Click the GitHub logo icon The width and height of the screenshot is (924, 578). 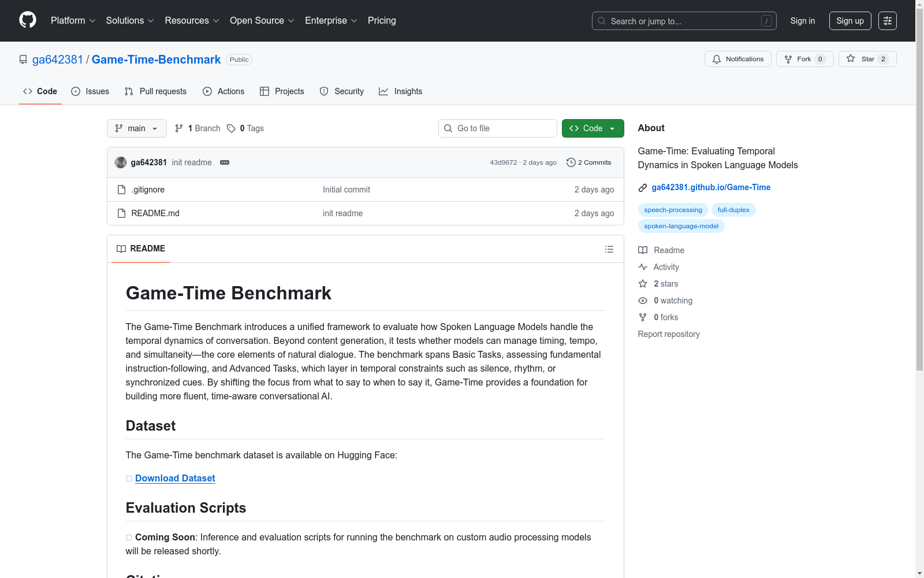click(x=28, y=20)
